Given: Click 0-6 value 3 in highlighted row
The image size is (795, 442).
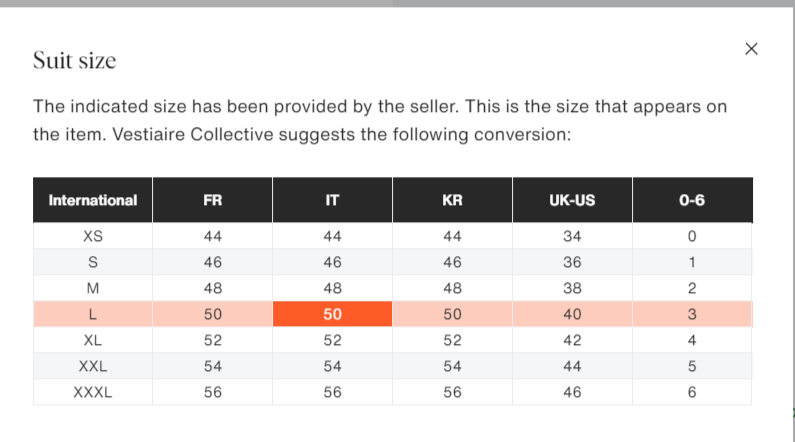Looking at the screenshot, I should click(x=692, y=314).
